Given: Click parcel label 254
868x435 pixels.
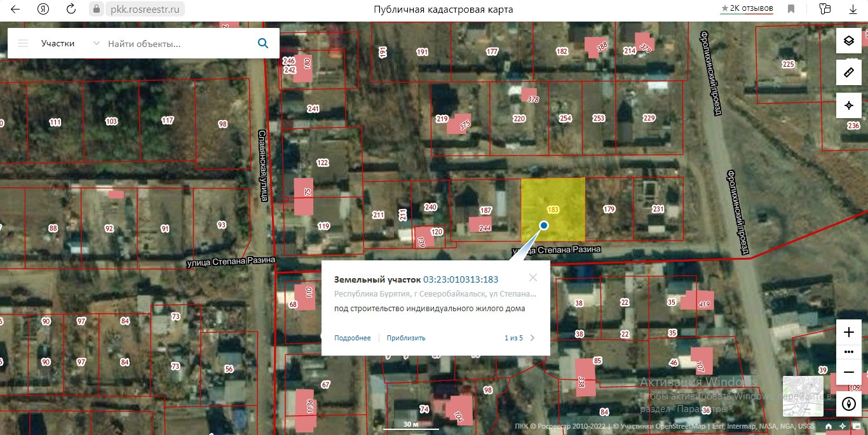Looking at the screenshot, I should (x=565, y=118).
